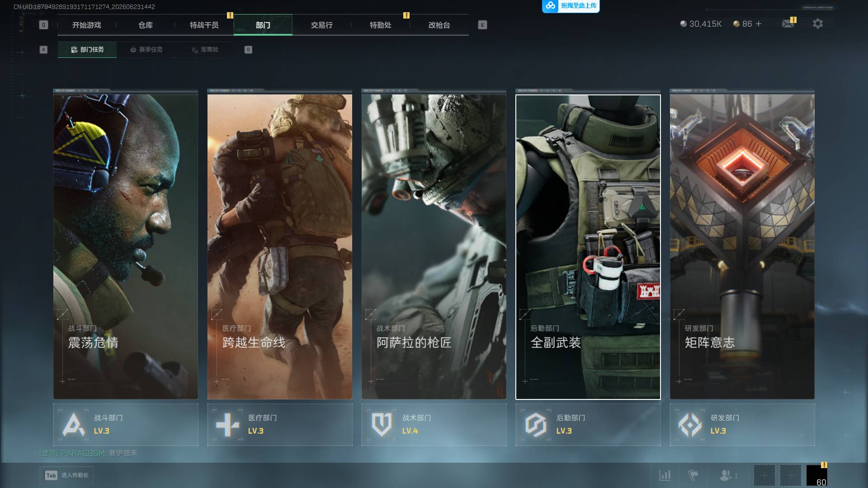
Task: Click the medical department cross emblem
Action: click(x=227, y=425)
